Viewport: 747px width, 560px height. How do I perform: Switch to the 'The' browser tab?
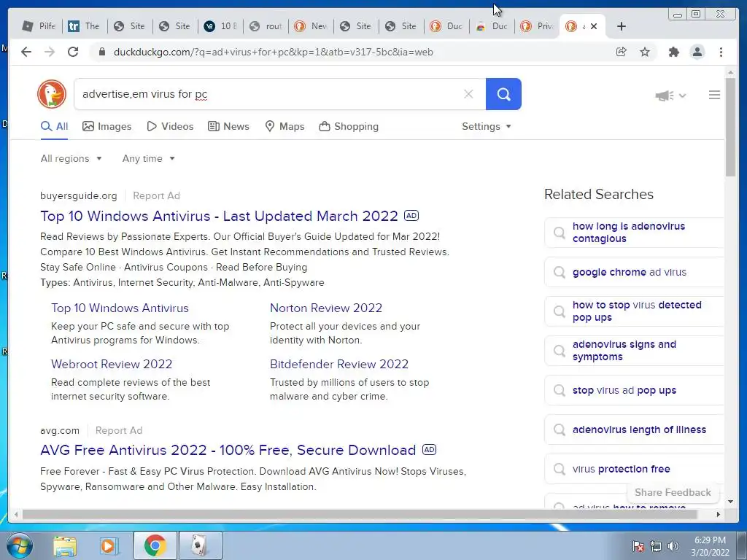click(x=85, y=26)
